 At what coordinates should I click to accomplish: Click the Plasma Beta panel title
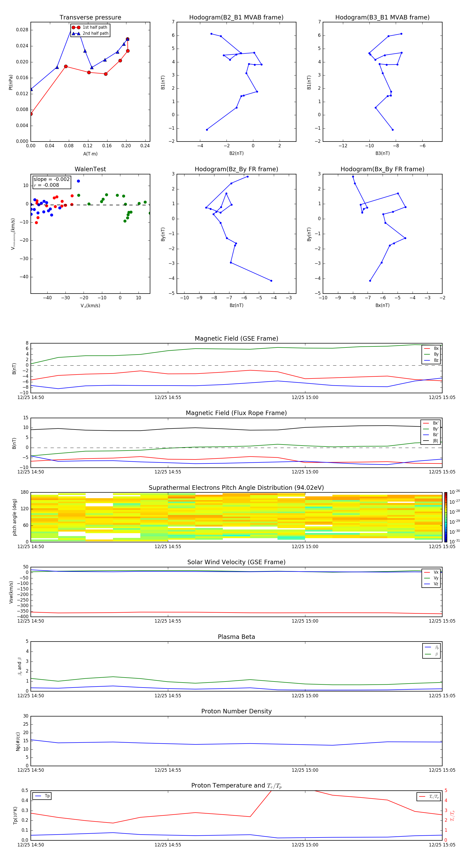click(236, 637)
